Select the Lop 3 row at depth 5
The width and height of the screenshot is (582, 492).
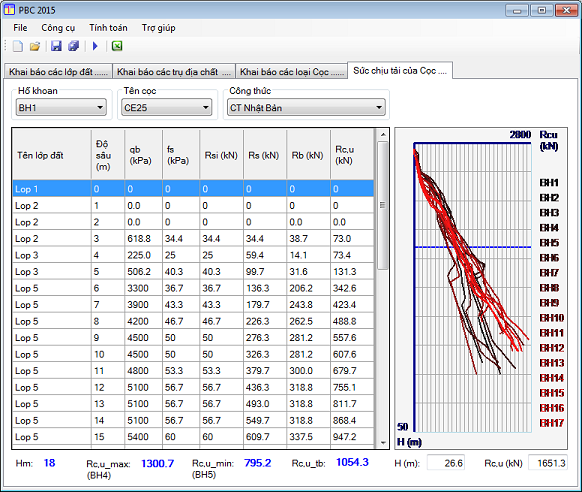click(193, 272)
